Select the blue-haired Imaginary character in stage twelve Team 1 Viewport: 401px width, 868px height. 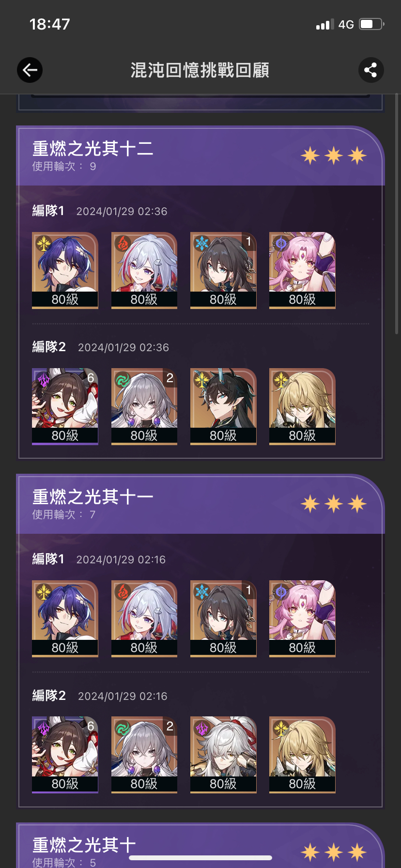[65, 270]
